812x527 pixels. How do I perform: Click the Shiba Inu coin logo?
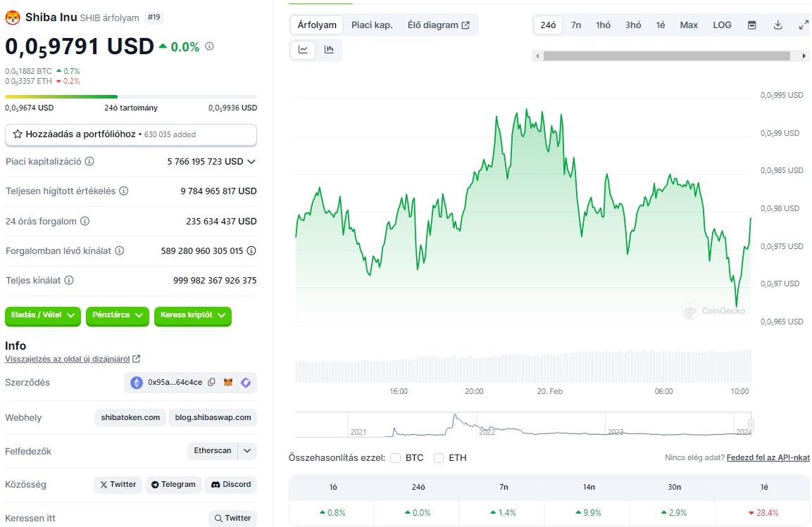[13, 18]
